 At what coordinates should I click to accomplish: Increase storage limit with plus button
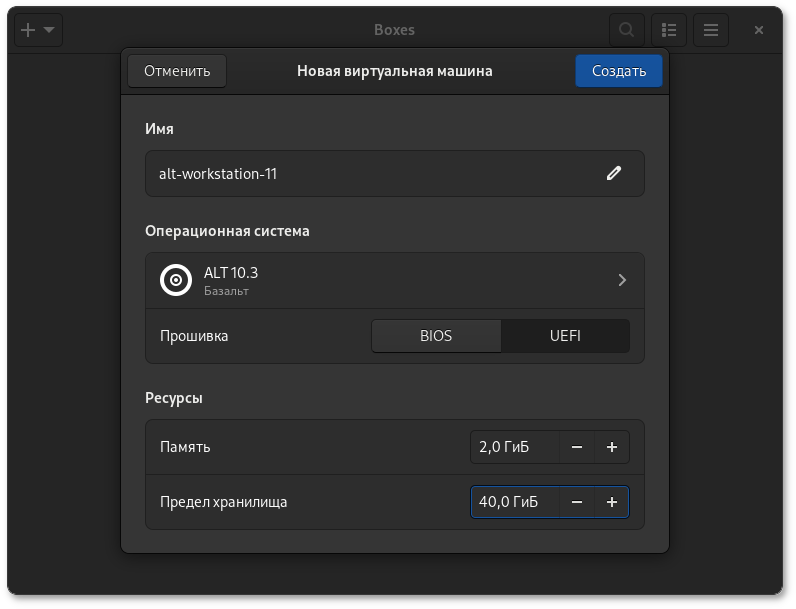click(x=612, y=502)
